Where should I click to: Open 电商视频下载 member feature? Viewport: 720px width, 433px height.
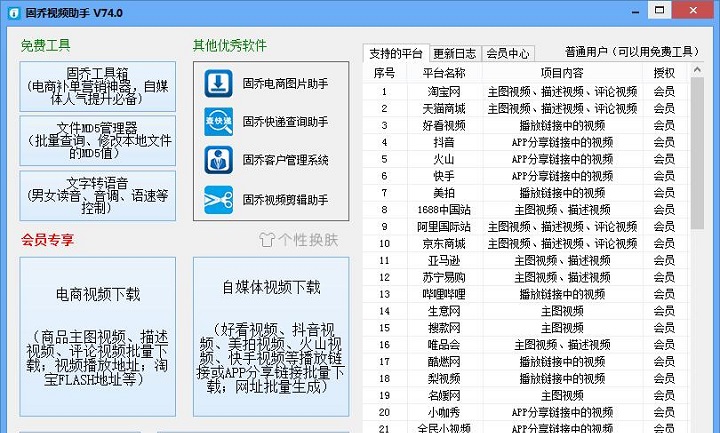click(x=97, y=337)
